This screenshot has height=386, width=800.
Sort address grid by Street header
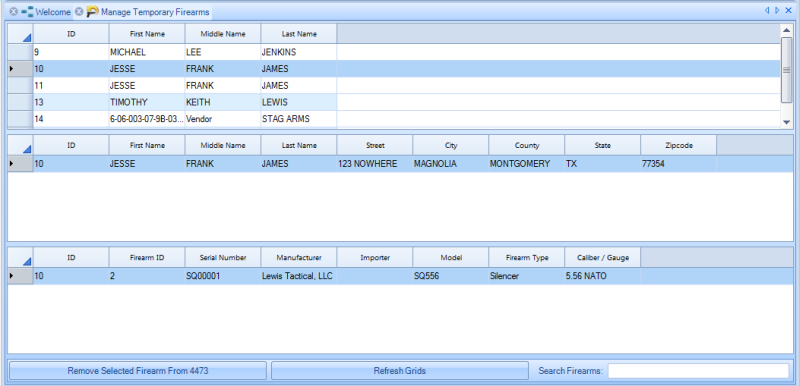point(375,145)
